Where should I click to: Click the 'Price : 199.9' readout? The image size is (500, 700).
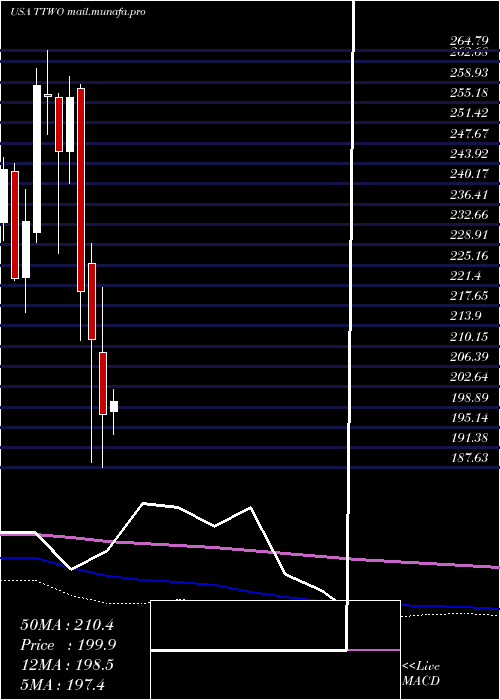click(x=69, y=645)
